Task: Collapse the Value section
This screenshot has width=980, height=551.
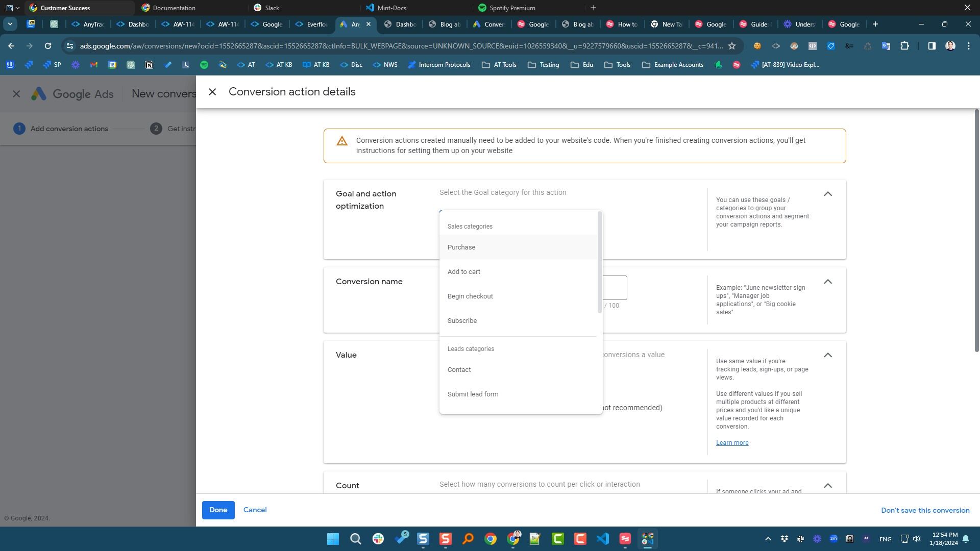Action: 828,355
